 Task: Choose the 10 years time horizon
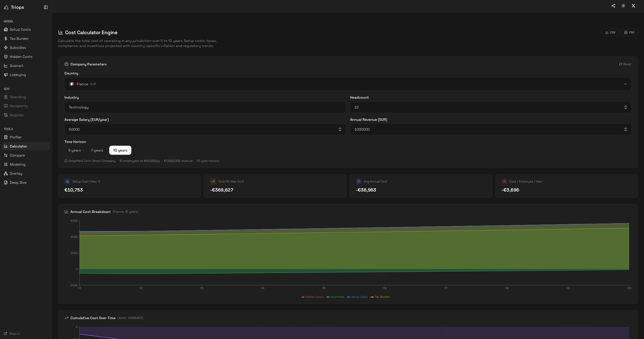click(120, 151)
